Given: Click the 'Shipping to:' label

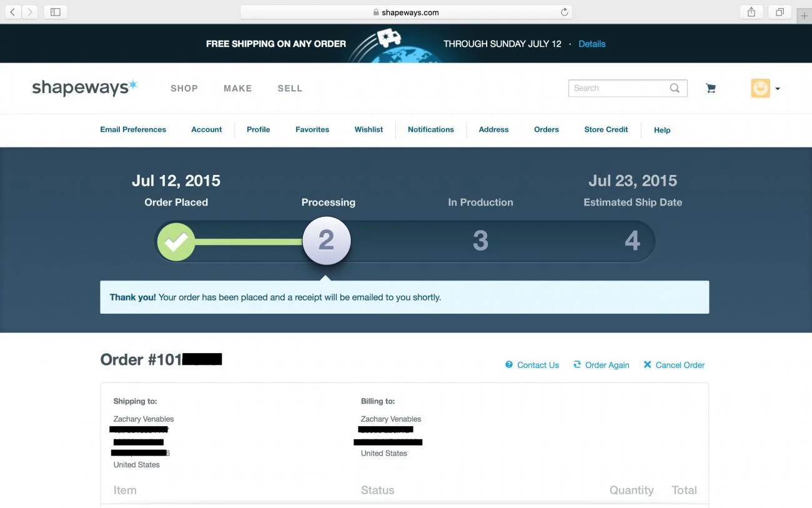Looking at the screenshot, I should tap(135, 401).
